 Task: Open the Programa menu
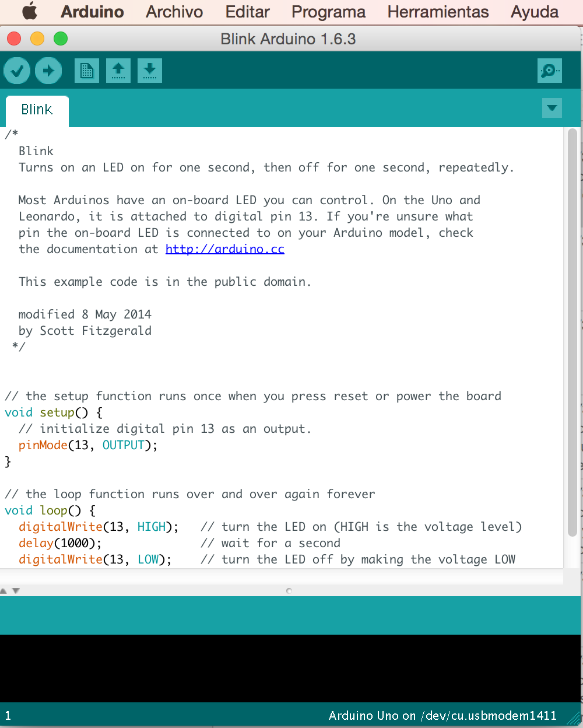[x=329, y=12]
